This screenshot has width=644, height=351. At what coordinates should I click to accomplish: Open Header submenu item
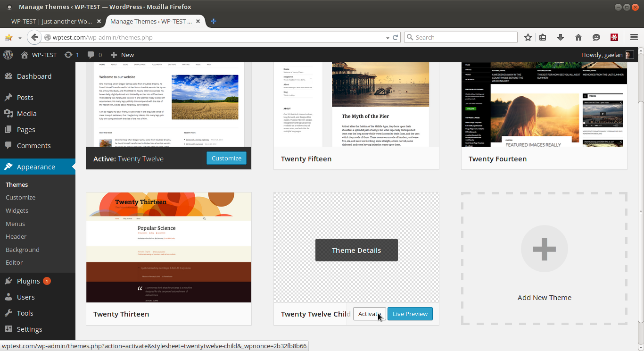pos(16,237)
